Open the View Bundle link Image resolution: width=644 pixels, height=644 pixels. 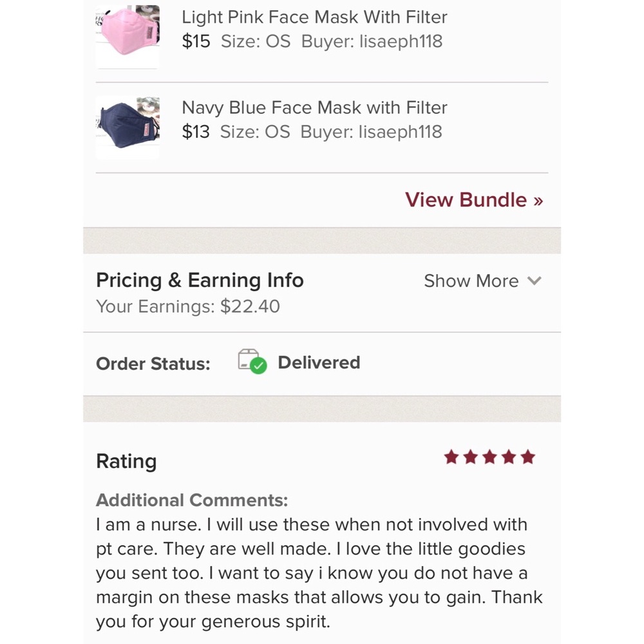[x=473, y=200]
